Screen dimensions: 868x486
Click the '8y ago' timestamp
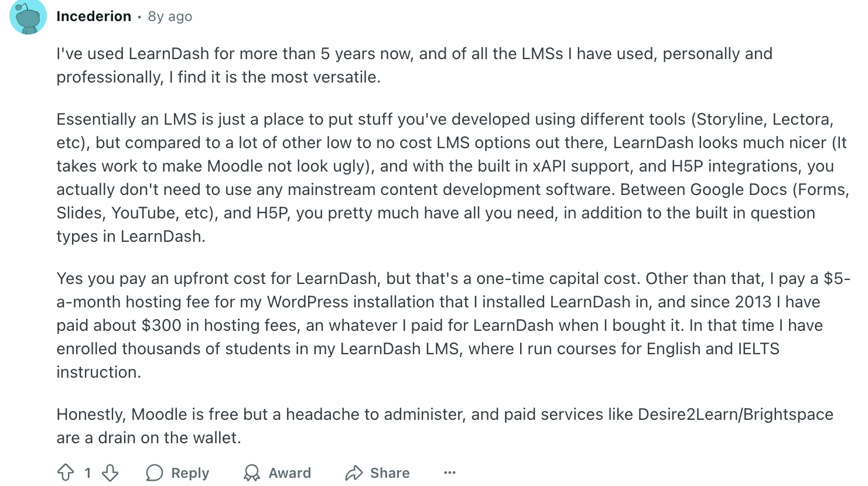[x=170, y=16]
